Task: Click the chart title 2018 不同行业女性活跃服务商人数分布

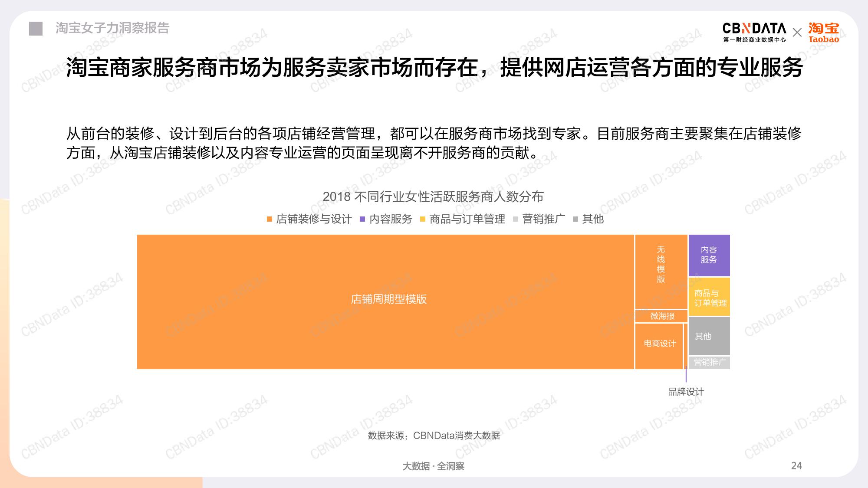Action: click(433, 197)
